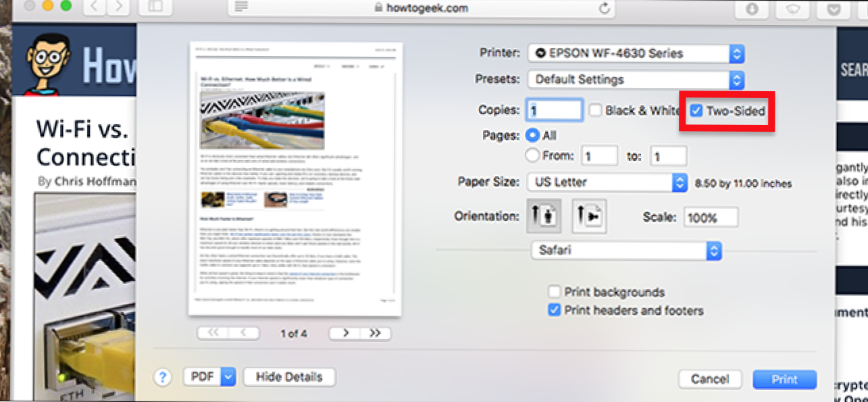The image size is (868, 402).
Task: Go to previous preview page
Action: click(244, 333)
